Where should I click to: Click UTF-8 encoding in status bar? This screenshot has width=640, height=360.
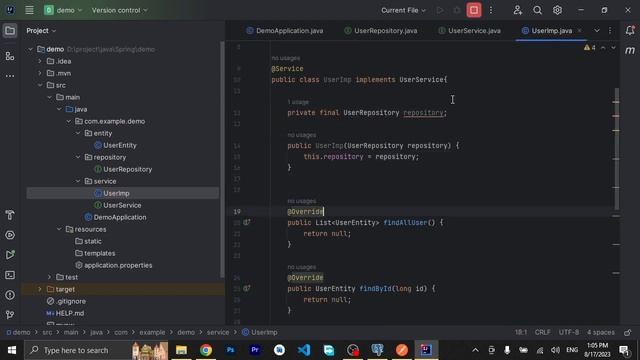tap(569, 332)
